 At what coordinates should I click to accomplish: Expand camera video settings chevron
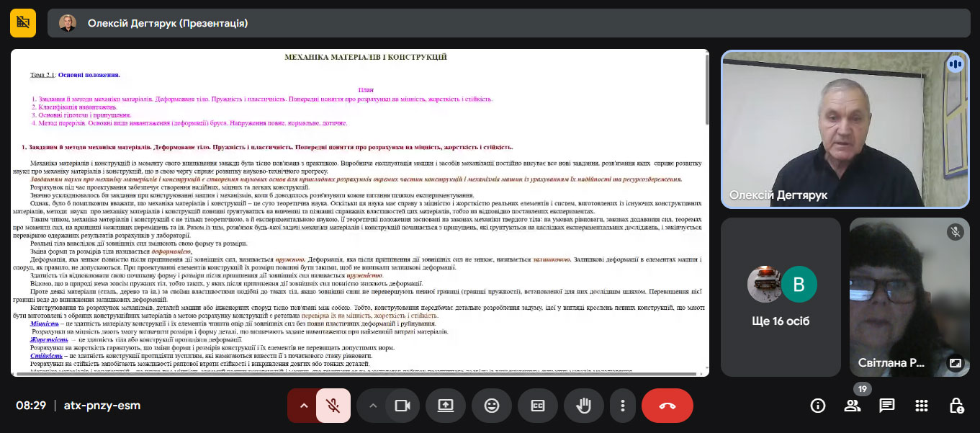coord(372,406)
